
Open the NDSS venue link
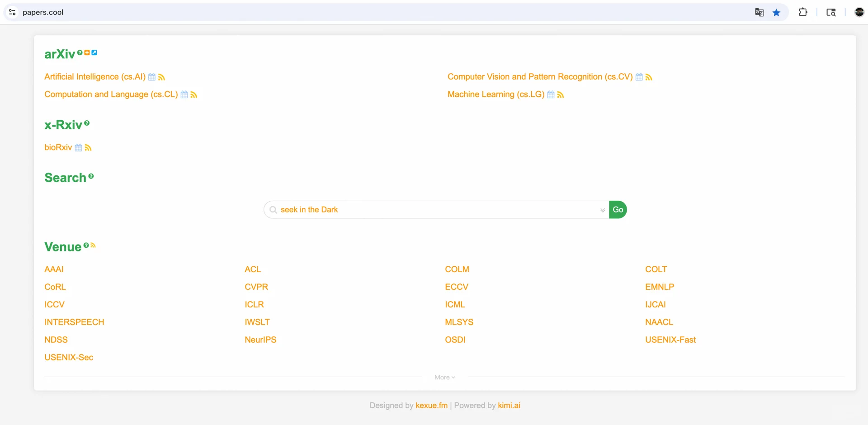point(56,340)
